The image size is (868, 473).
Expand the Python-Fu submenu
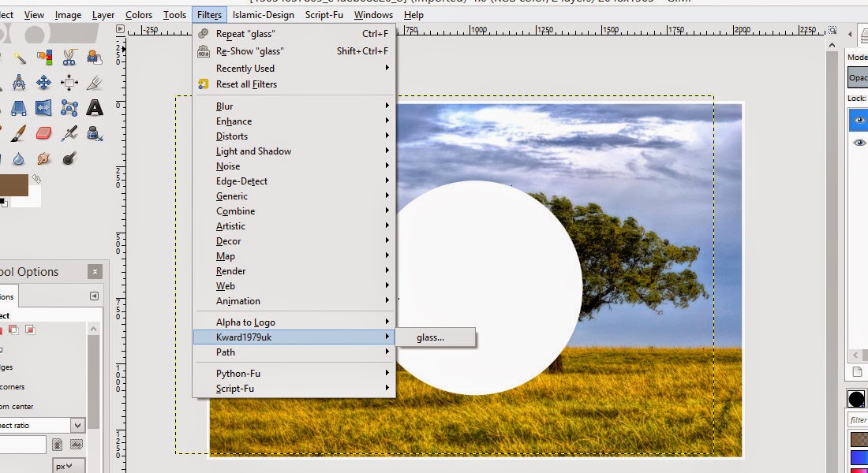click(294, 374)
